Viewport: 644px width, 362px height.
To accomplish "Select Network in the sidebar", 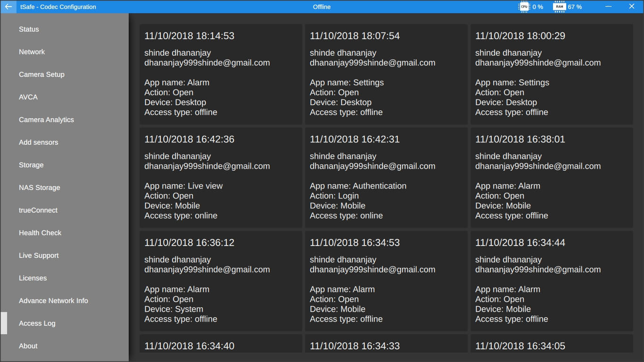I will pos(32,52).
